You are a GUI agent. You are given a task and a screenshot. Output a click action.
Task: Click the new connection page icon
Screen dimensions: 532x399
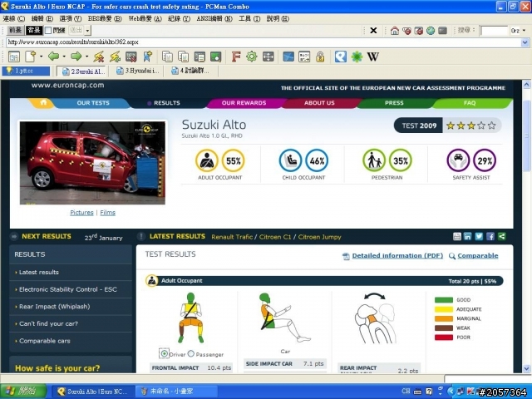pos(30,57)
